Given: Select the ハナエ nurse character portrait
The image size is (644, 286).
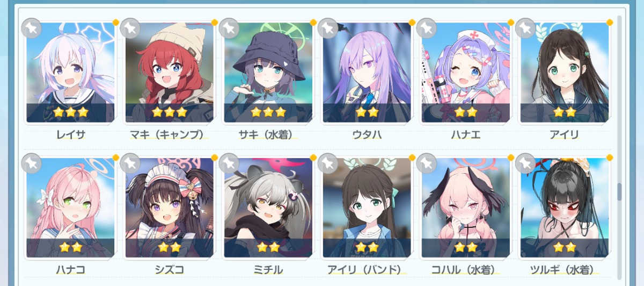Looking at the screenshot, I should 465,73.
